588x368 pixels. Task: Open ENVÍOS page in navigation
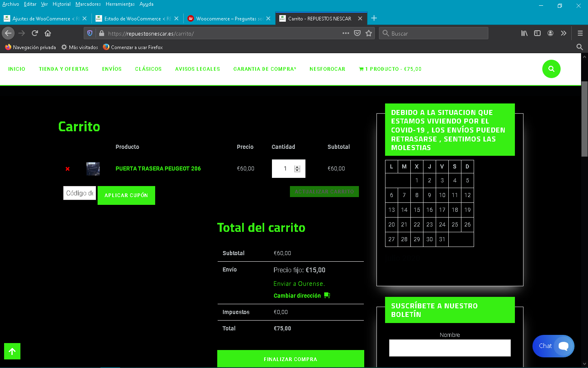(112, 69)
